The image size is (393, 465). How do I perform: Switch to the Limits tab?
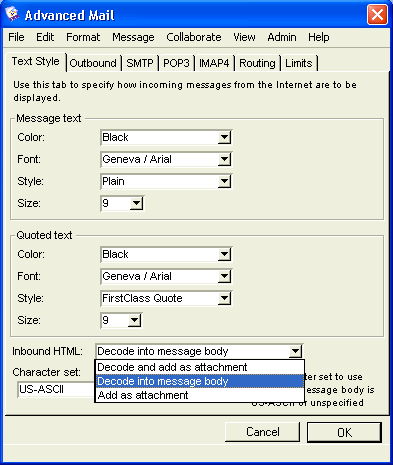coord(299,63)
